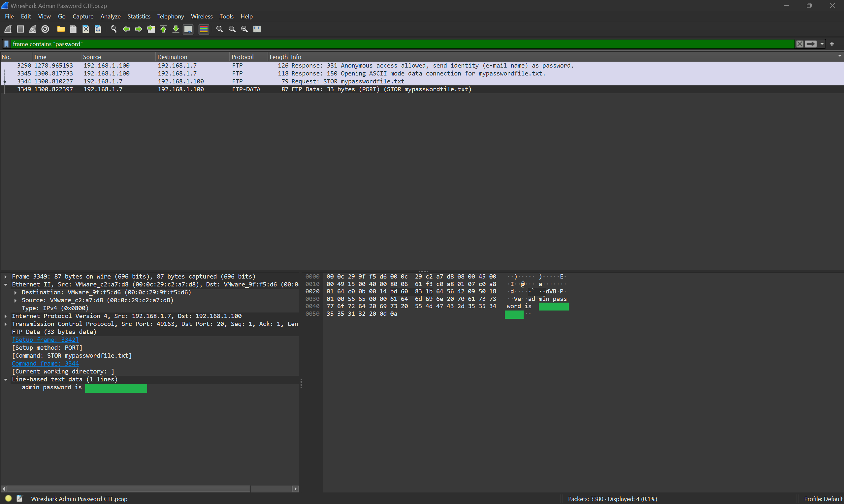The width and height of the screenshot is (844, 504).
Task: Toggle packet colorizing rules
Action: click(x=204, y=29)
